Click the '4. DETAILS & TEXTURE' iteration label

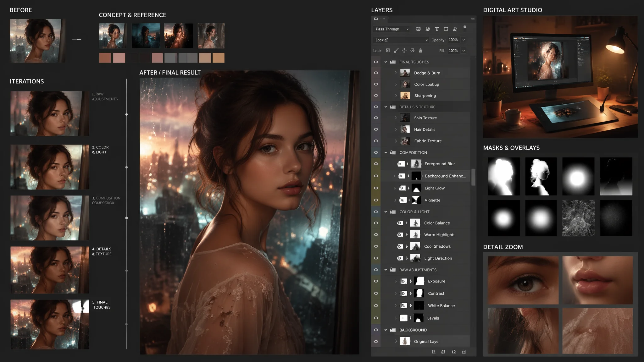(x=102, y=251)
